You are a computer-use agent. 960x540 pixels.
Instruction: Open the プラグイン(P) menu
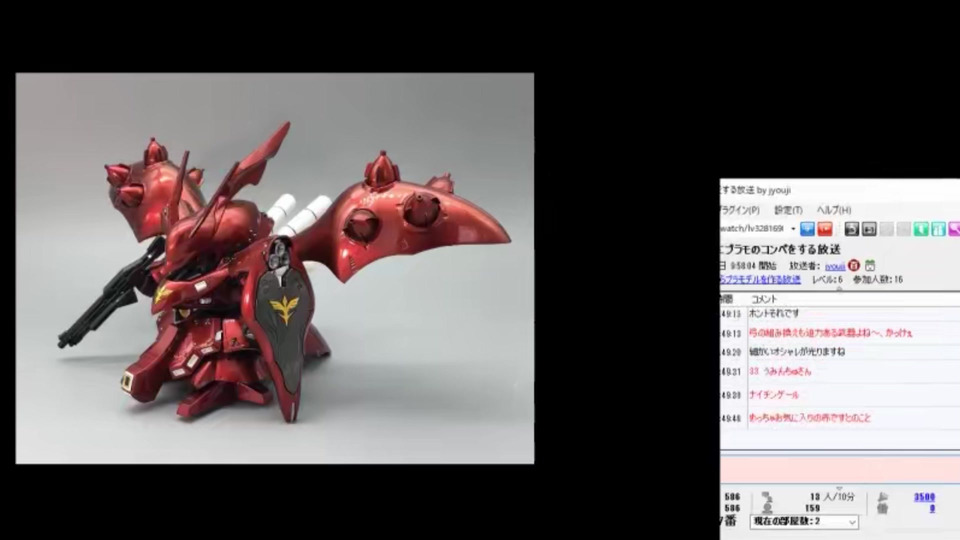point(740,210)
